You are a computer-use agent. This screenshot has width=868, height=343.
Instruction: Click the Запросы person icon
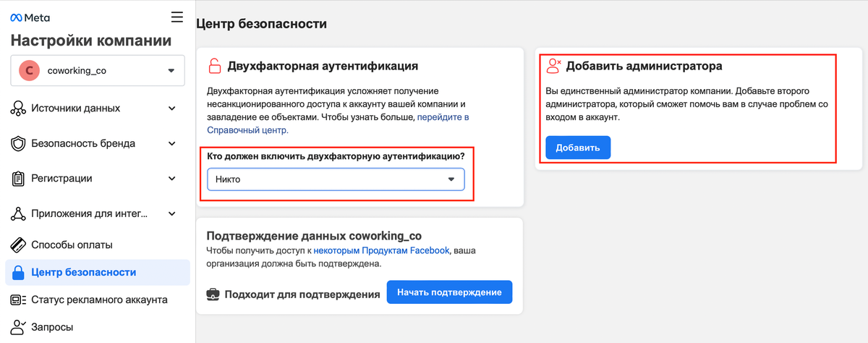tap(18, 327)
